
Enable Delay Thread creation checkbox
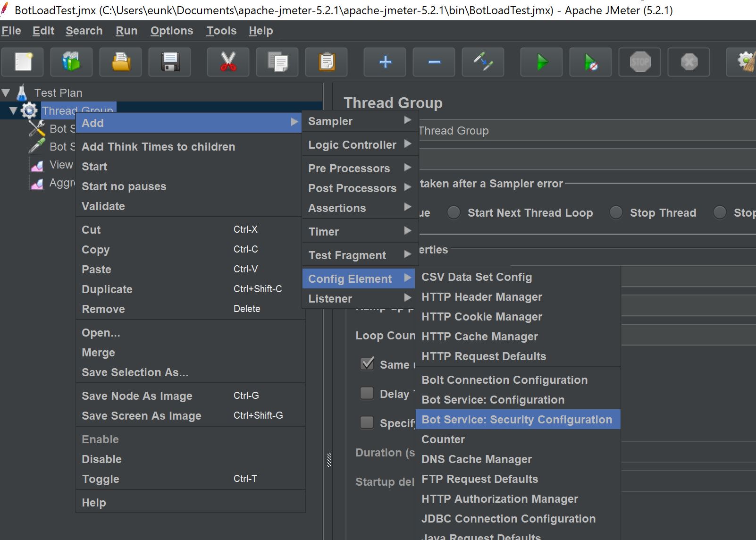click(367, 393)
